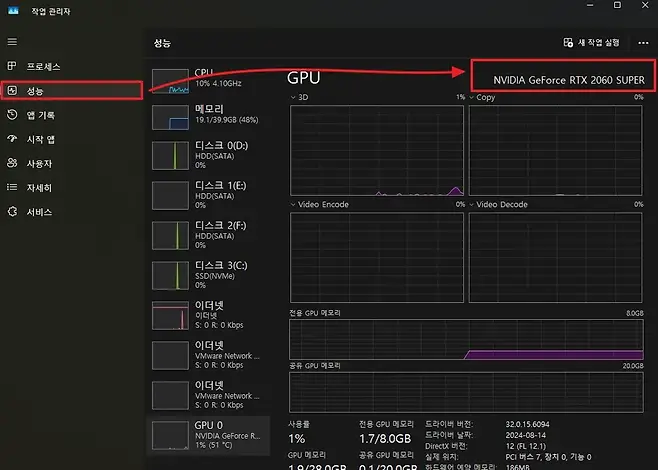Select the CPU graph thumbnail

pyautogui.click(x=170, y=81)
